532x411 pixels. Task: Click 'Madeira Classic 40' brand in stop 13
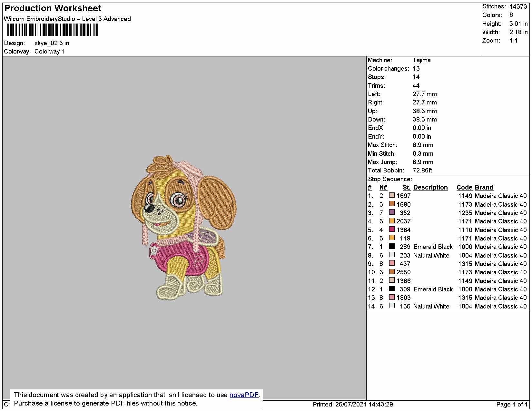tap(501, 298)
